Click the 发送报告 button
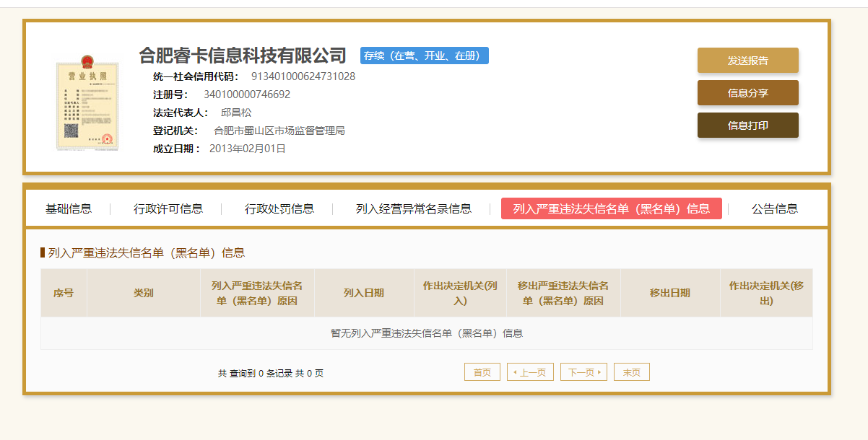868x440 pixels. (747, 61)
